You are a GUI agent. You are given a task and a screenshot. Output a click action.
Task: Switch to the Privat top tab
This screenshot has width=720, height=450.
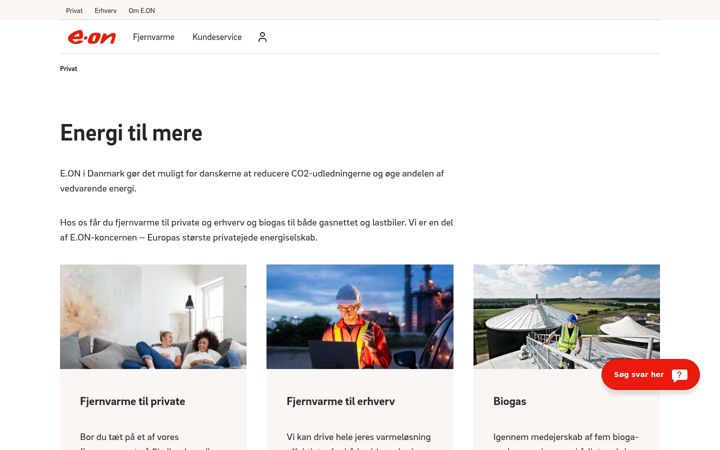pyautogui.click(x=74, y=11)
